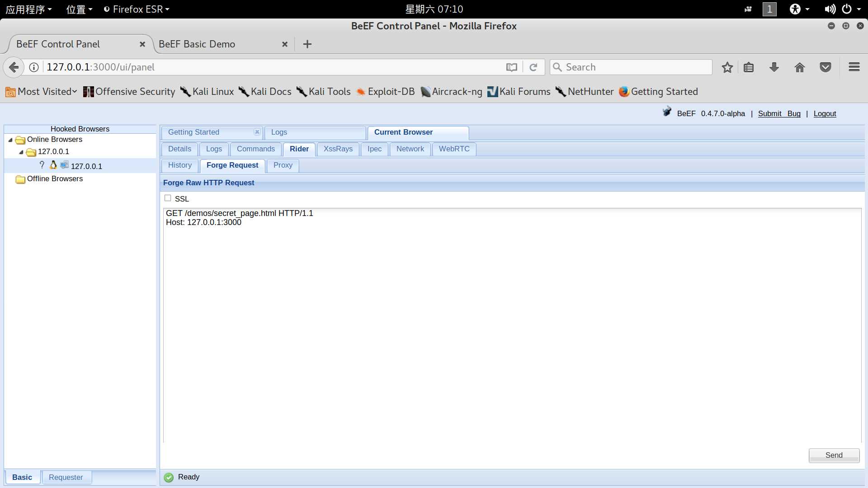The width and height of the screenshot is (868, 488).
Task: Open the clock showing 星期六 07:10
Action: pos(434,9)
